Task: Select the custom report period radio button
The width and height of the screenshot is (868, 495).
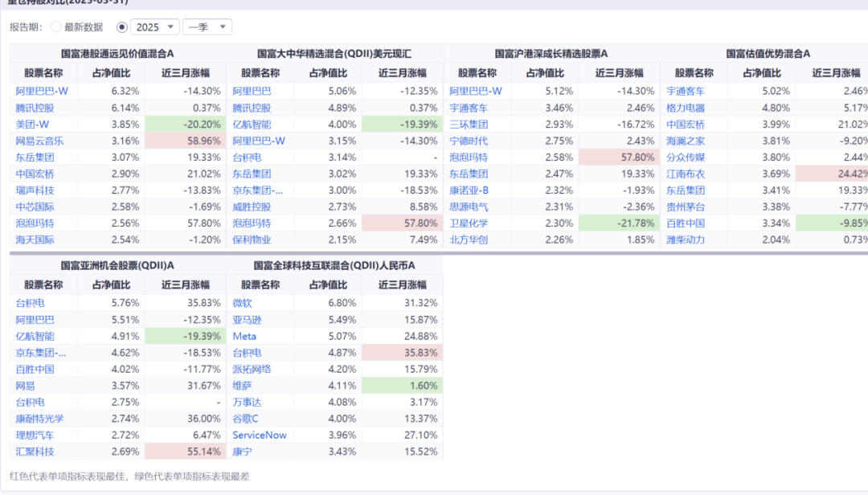Action: (122, 27)
